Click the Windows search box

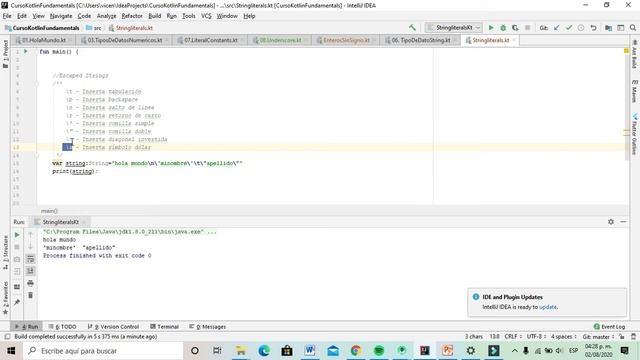coord(103,351)
